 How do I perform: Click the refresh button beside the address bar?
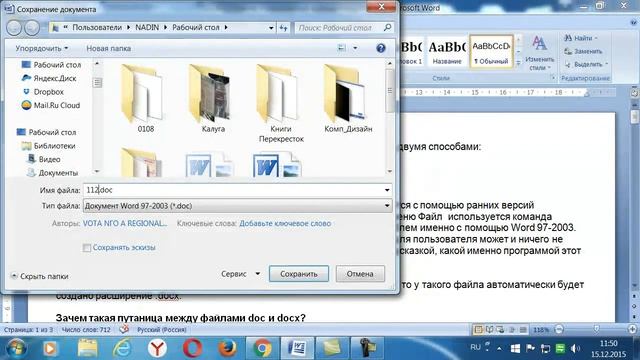click(x=284, y=28)
